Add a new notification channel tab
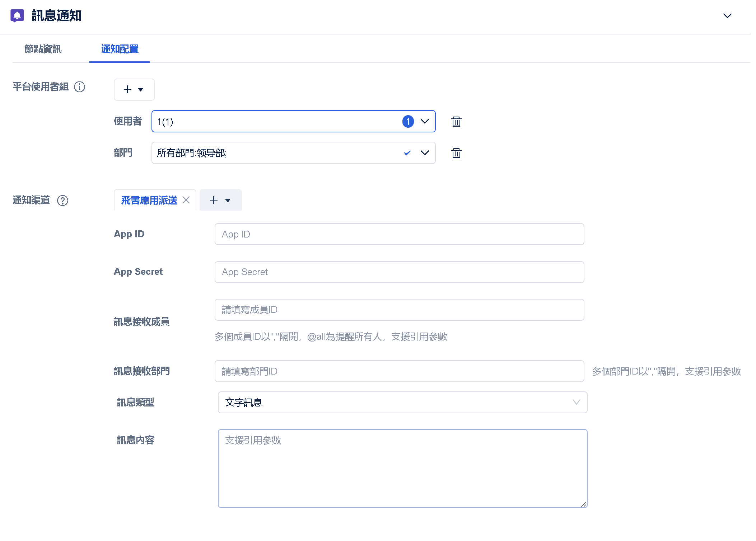The height and width of the screenshot is (541, 756). pyautogui.click(x=220, y=200)
